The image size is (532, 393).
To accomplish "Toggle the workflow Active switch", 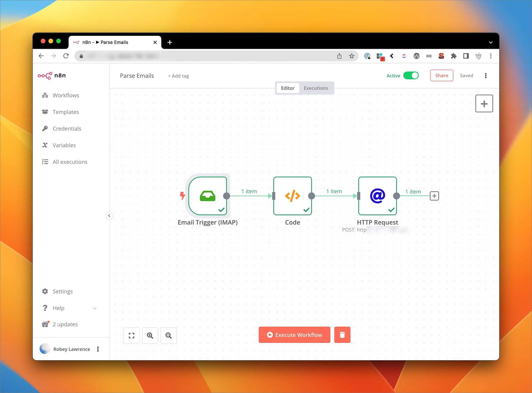I will point(411,75).
